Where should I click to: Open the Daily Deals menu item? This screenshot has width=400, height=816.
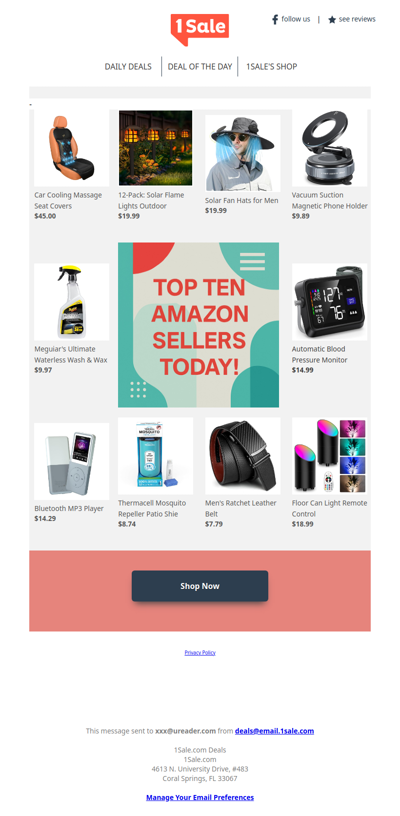click(128, 67)
